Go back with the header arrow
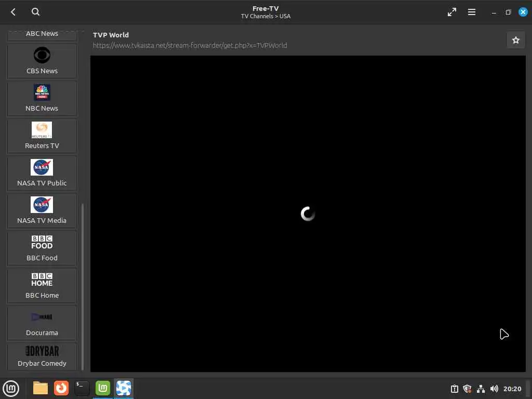 (x=13, y=12)
